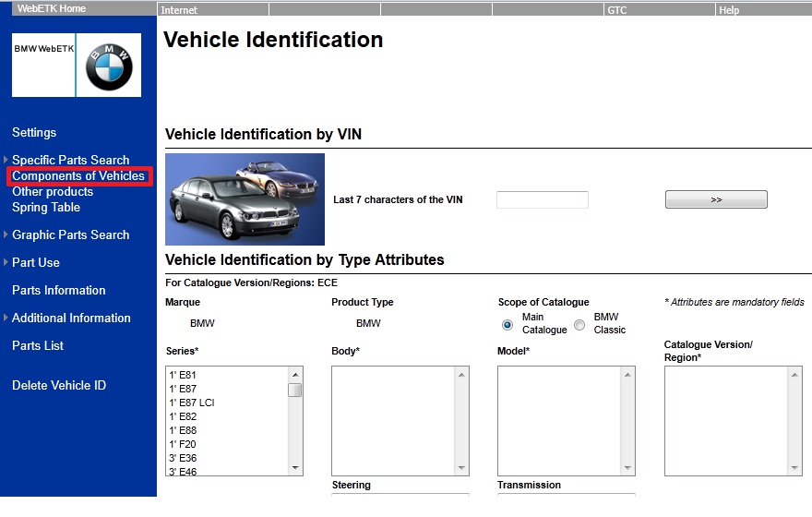Click Series list scroll-up arrow
The height and width of the screenshot is (517, 812).
pyautogui.click(x=295, y=375)
